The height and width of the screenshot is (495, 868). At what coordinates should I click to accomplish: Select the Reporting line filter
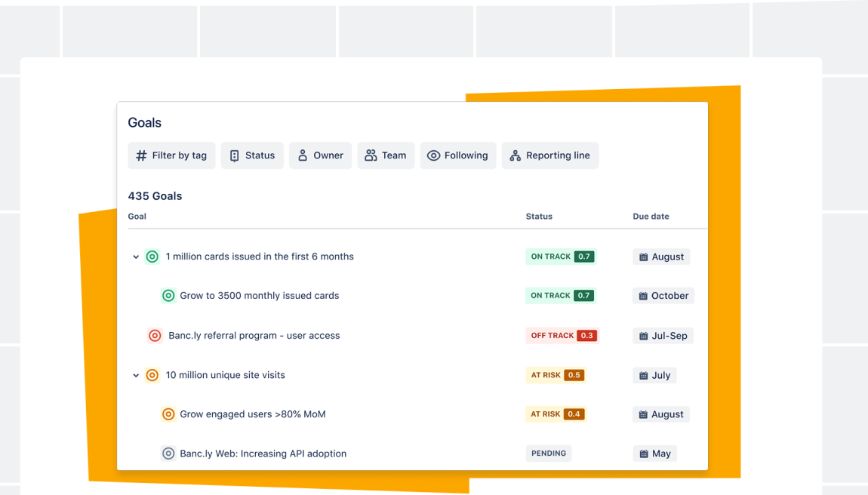pos(549,155)
